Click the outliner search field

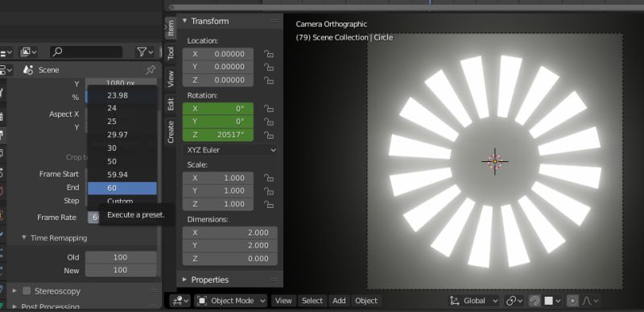pos(86,52)
